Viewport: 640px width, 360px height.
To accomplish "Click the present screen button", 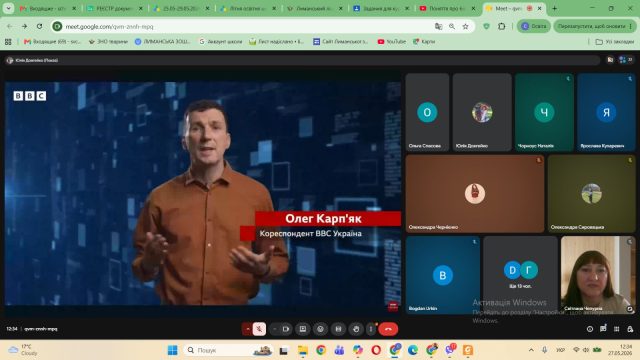I will tap(303, 329).
